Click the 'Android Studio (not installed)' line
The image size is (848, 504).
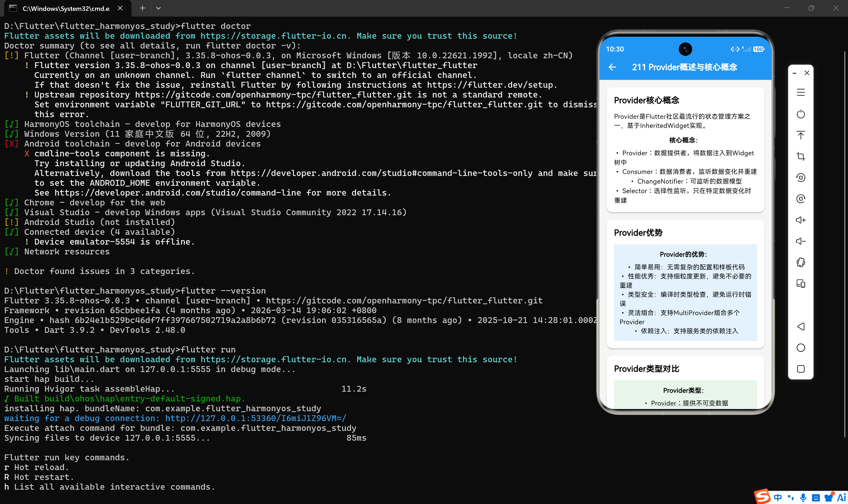pos(90,222)
